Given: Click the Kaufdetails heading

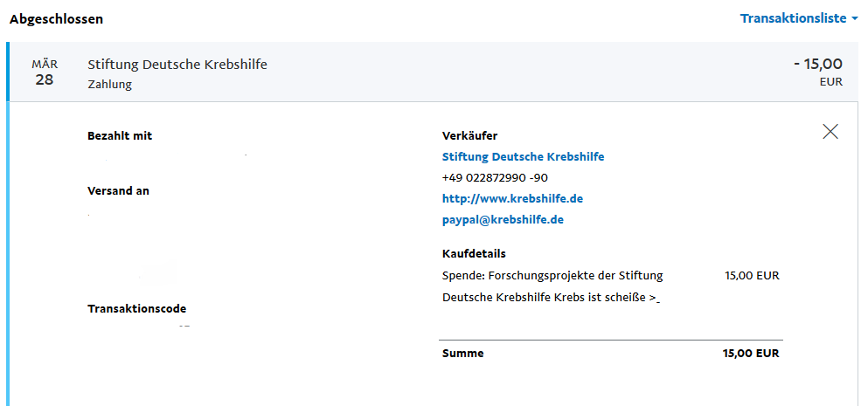Looking at the screenshot, I should tap(474, 254).
